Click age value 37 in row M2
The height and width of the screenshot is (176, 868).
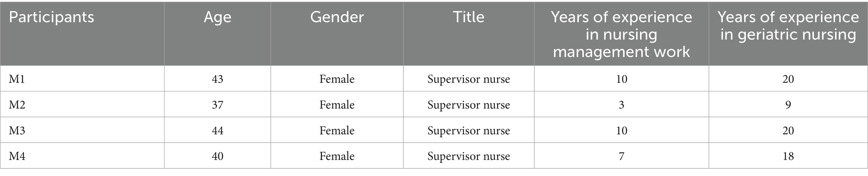point(217,105)
